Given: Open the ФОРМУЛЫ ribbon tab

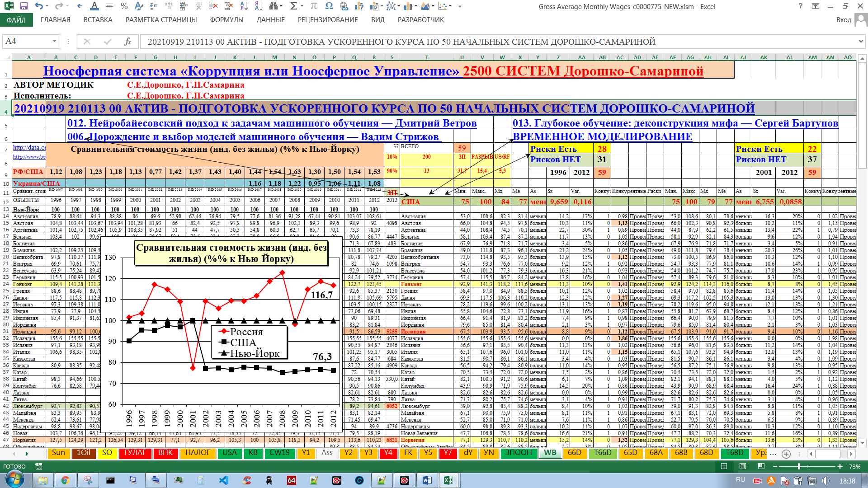Looking at the screenshot, I should point(226,20).
